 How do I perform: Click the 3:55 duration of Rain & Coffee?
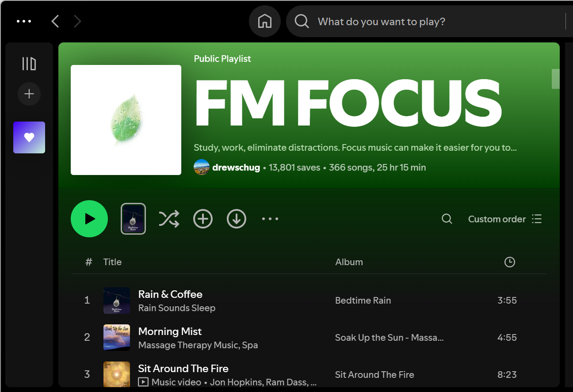click(x=507, y=301)
